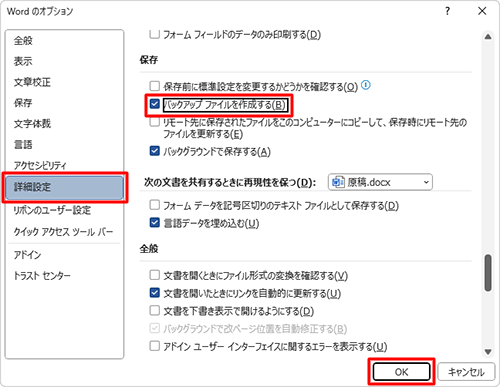Click 次の文書を共有するときに再現性を保つ label
500x387 pixels.
[230, 182]
